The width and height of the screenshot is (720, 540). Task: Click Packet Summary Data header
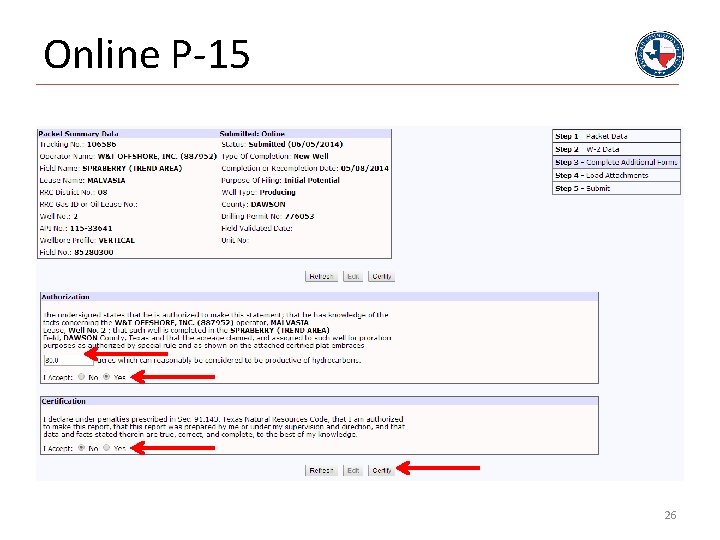(x=79, y=134)
